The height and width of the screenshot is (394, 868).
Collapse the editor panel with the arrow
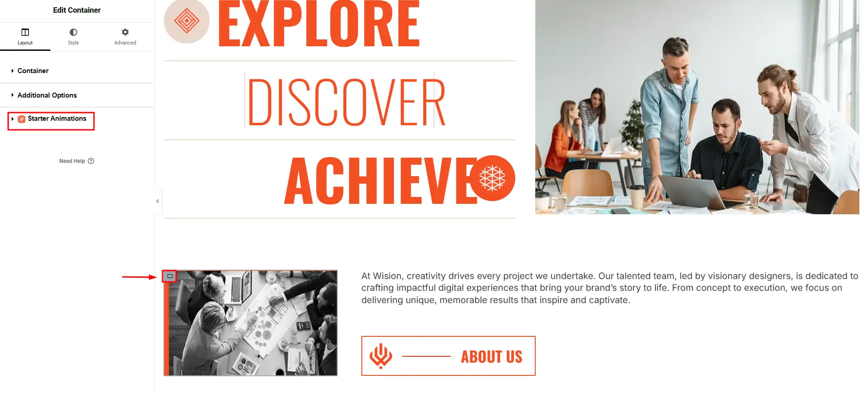coord(158,201)
